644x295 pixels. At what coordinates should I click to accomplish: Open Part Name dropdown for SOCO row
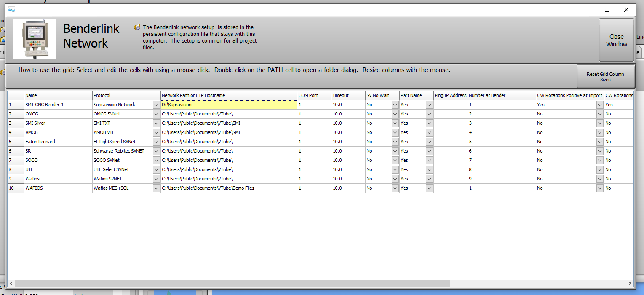pyautogui.click(x=429, y=160)
